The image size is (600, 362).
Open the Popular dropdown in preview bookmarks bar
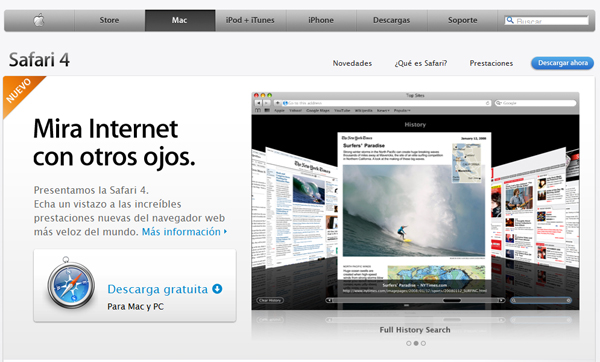coord(402,110)
